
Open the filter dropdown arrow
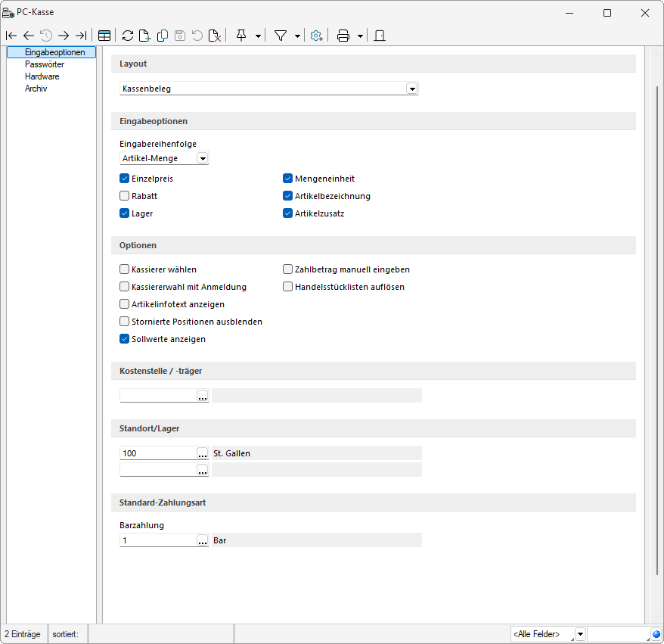click(297, 36)
